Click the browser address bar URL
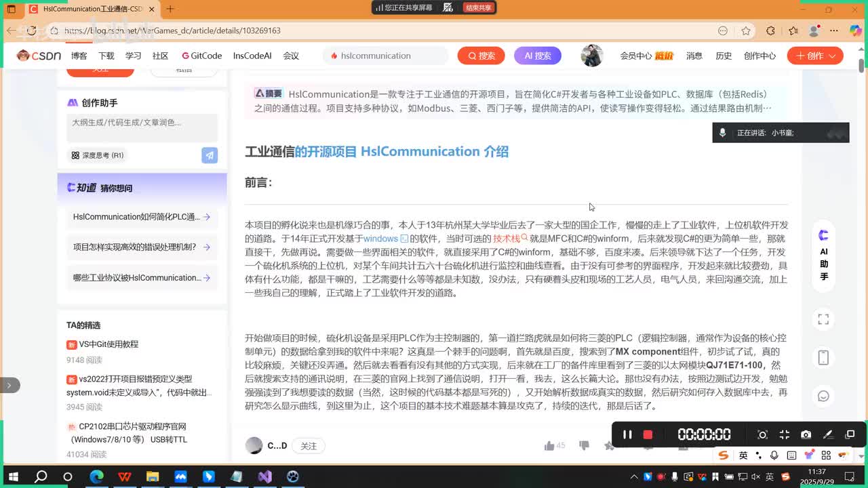The width and height of the screenshot is (868, 488). 172,30
